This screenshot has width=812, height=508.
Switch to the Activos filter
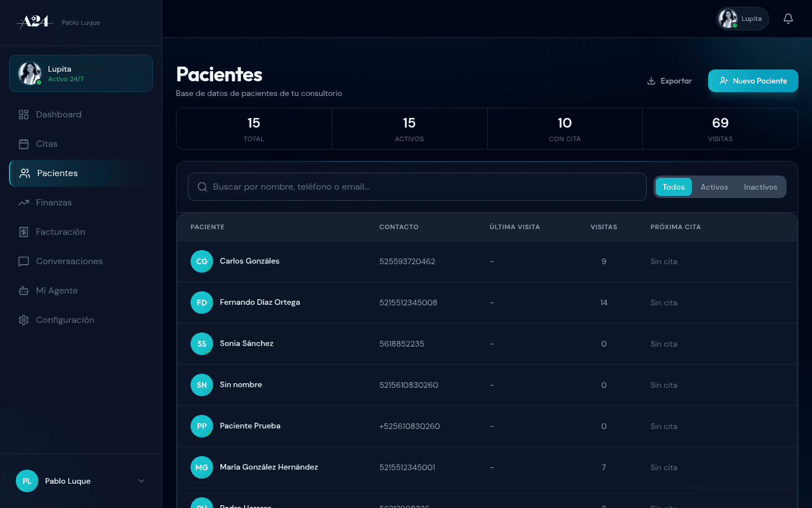point(714,186)
